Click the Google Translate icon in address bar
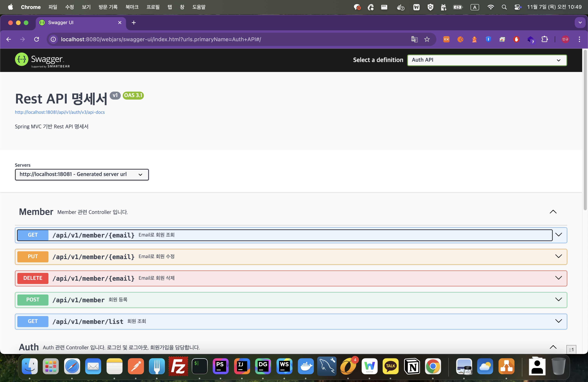 (414, 39)
